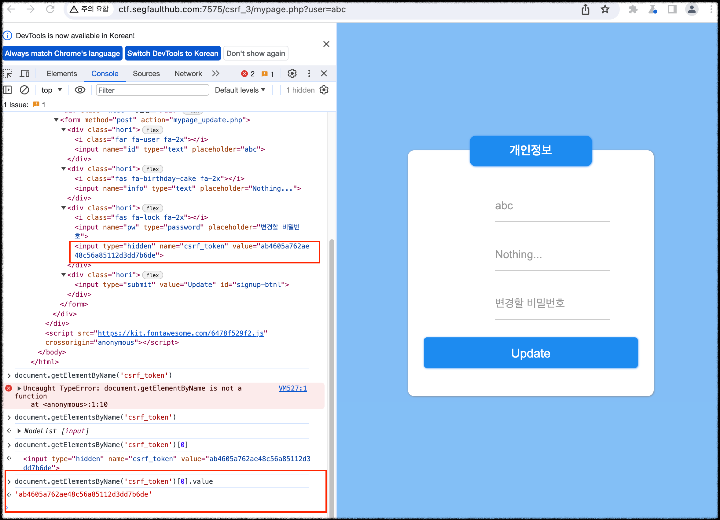This screenshot has width=720, height=520.
Task: Collapse the form method=post node
Action: click(x=56, y=120)
